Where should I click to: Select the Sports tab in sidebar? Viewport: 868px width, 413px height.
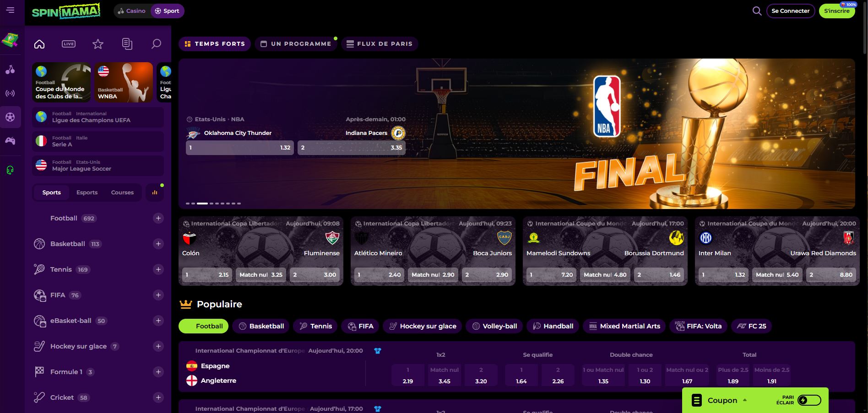(51, 193)
